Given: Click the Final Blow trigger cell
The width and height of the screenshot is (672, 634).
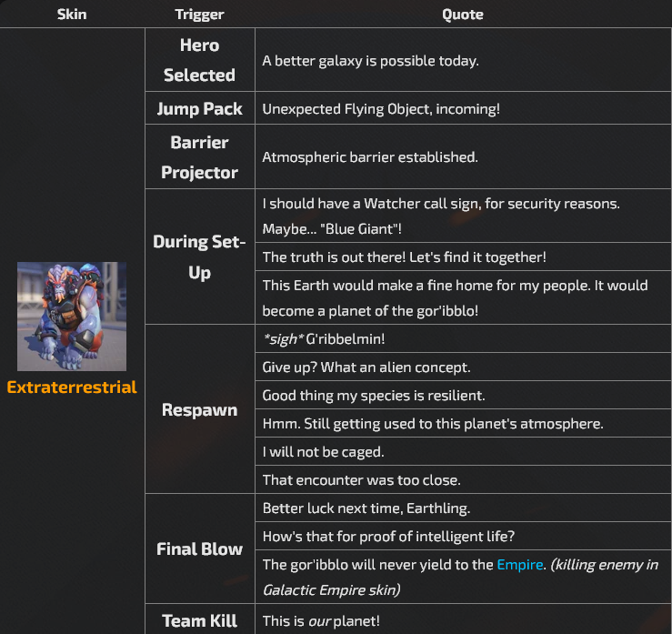Looking at the screenshot, I should [x=200, y=548].
